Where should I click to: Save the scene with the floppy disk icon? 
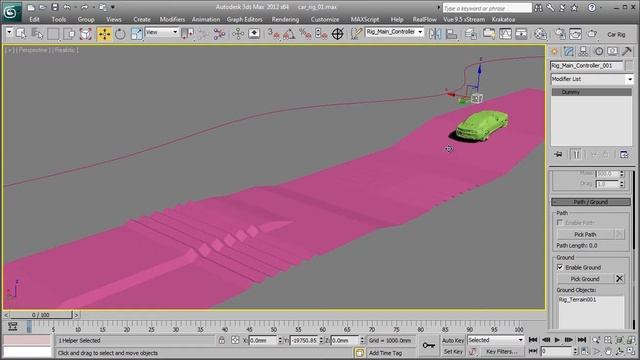[x=55, y=7]
